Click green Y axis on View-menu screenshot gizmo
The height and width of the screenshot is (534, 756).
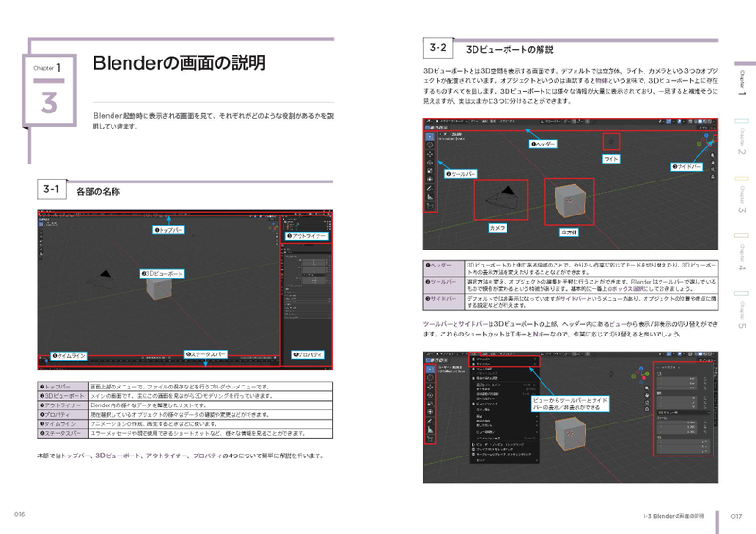coord(647,374)
